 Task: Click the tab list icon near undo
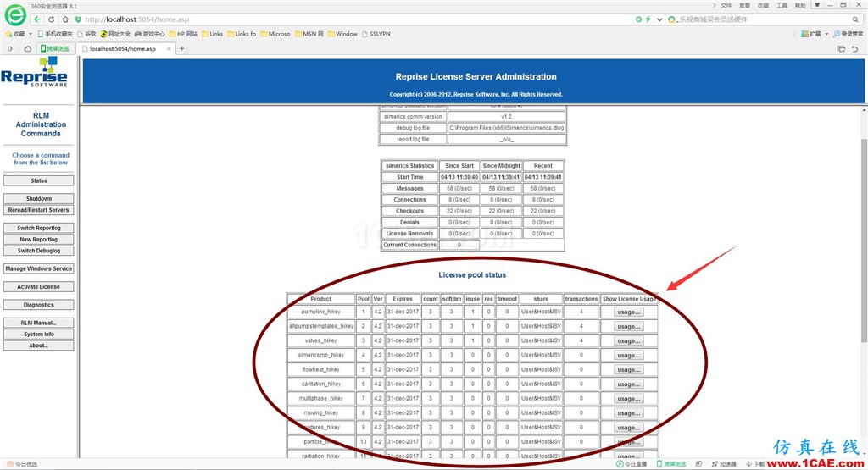click(842, 49)
